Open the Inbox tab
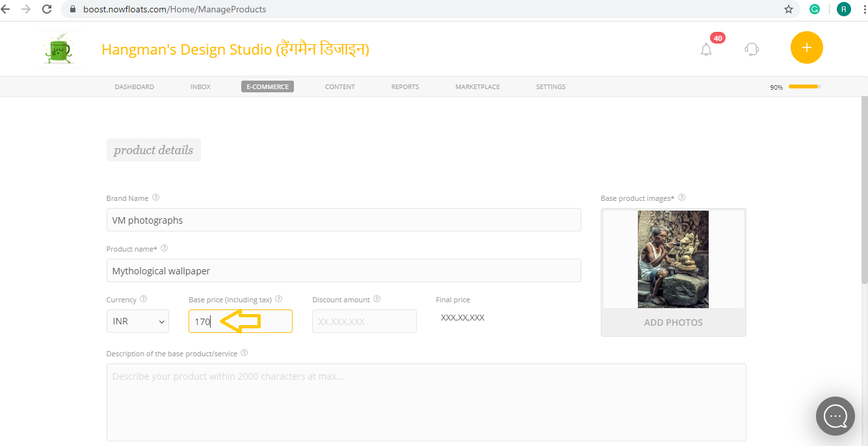 (200, 86)
